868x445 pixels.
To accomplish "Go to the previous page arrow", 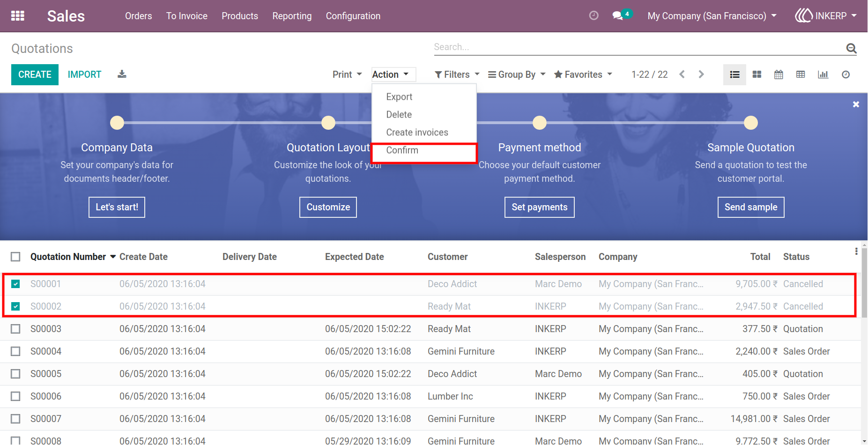I will point(682,74).
